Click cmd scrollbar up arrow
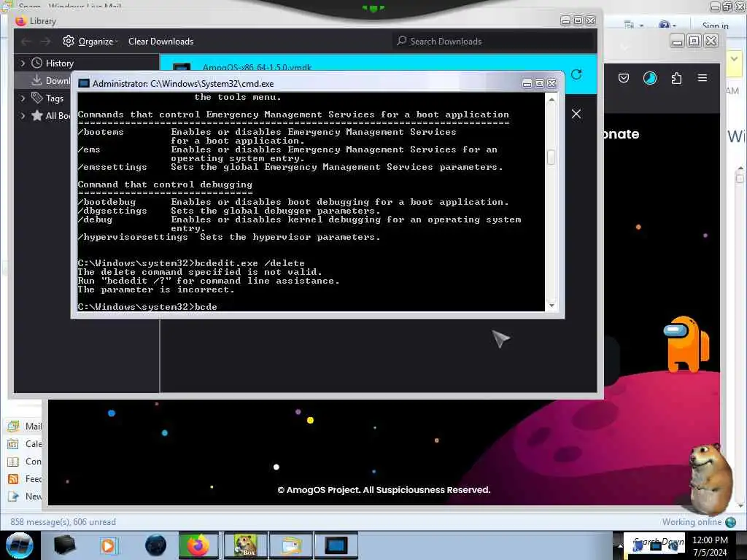This screenshot has width=747, height=560. tap(551, 99)
